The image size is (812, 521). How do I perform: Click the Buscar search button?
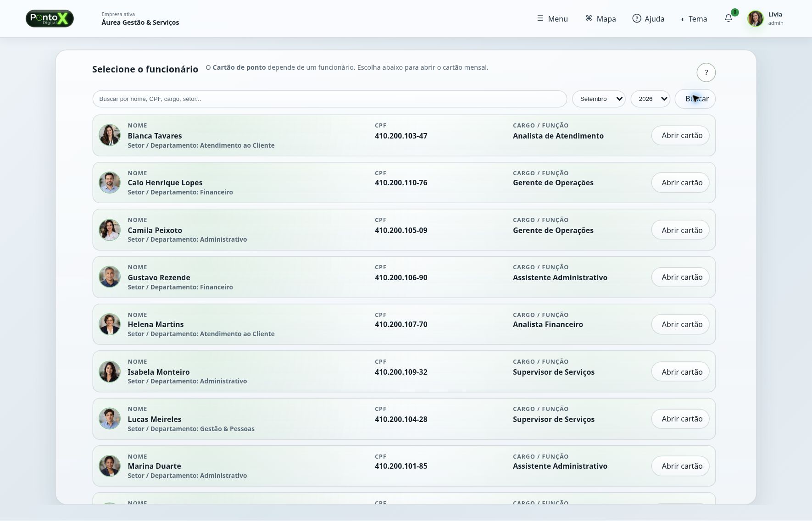(695, 99)
